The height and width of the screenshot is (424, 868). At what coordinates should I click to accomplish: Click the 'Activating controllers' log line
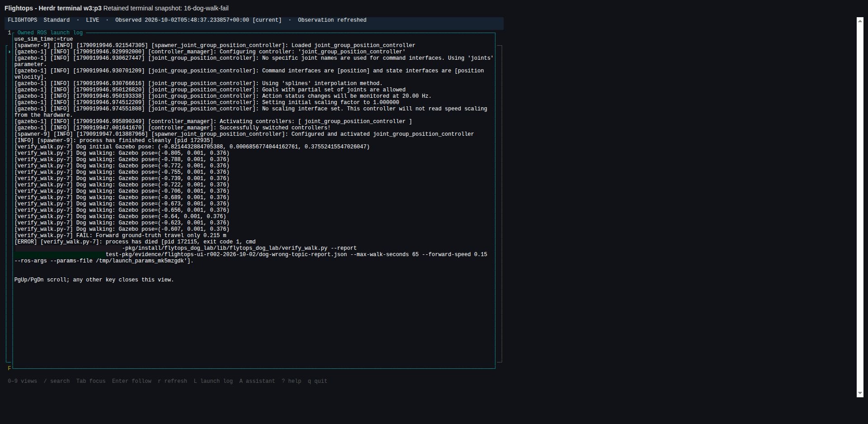pos(213,121)
